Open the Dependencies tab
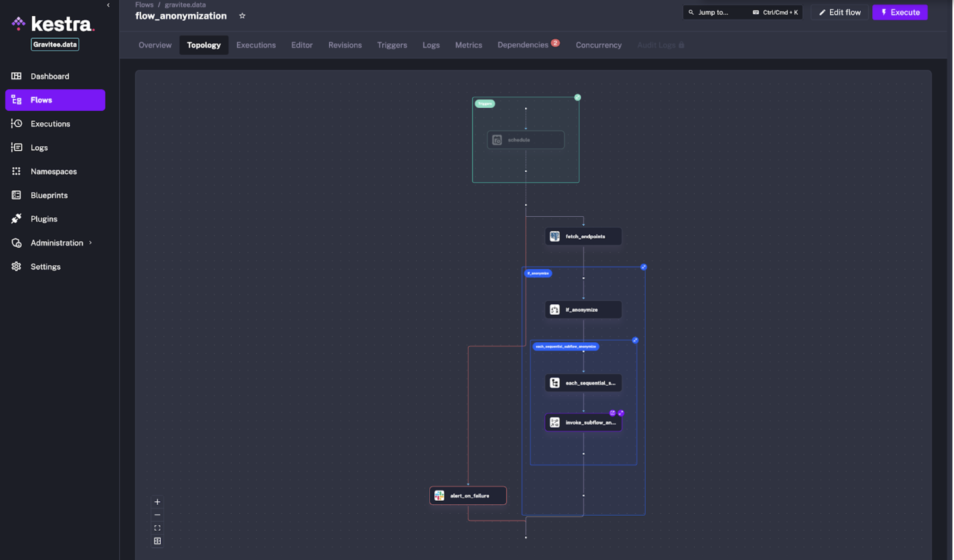The width and height of the screenshot is (954, 560). click(x=523, y=45)
